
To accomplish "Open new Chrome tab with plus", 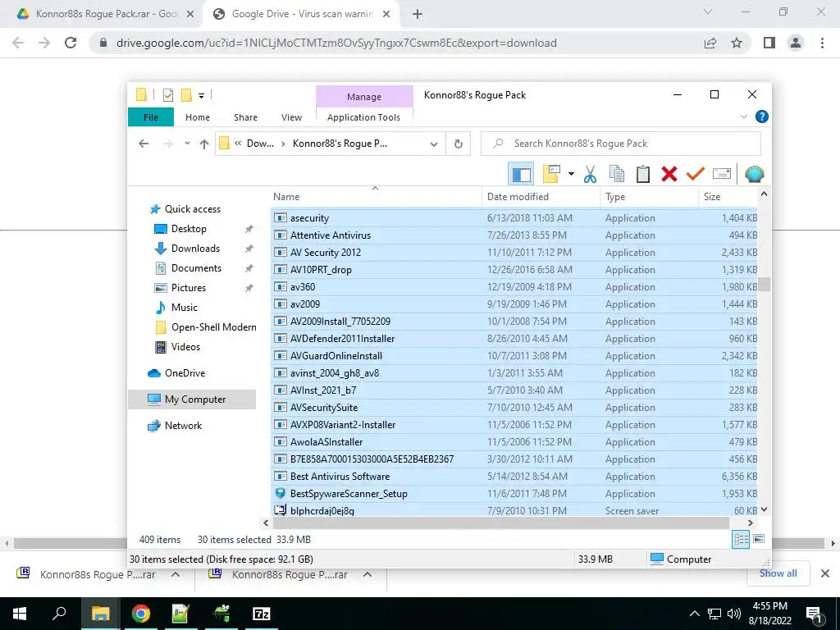I will click(418, 14).
